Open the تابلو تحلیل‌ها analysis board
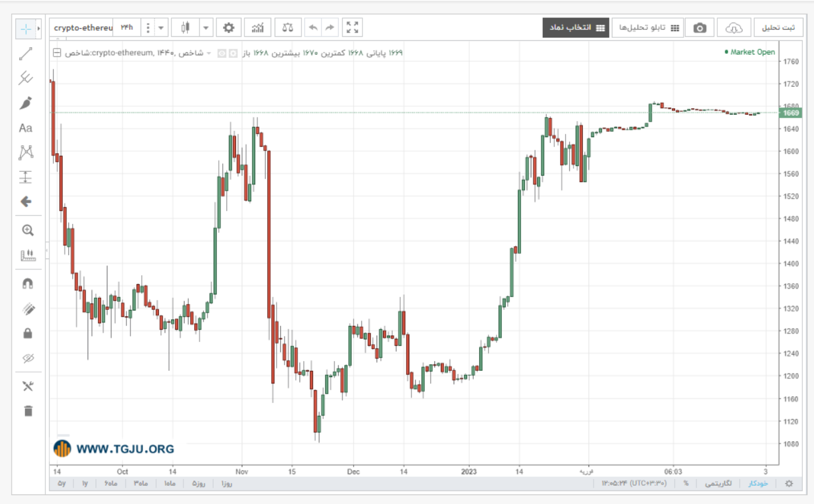The height and width of the screenshot is (504, 814). point(649,28)
